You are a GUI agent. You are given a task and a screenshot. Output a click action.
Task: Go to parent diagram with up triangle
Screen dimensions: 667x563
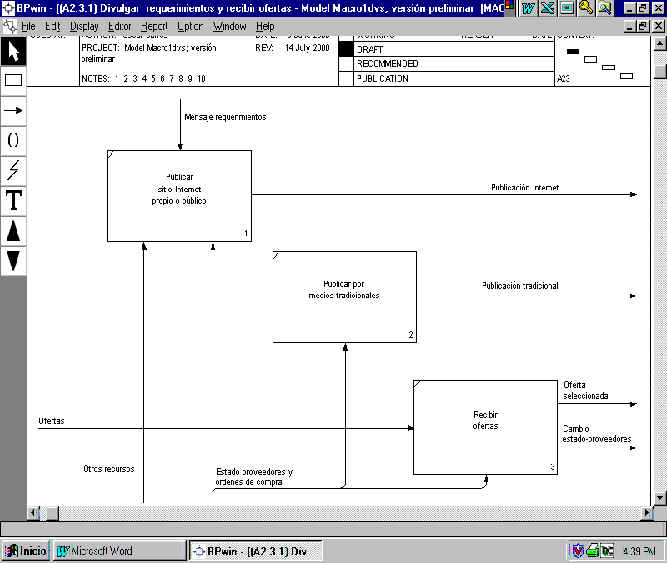click(14, 231)
